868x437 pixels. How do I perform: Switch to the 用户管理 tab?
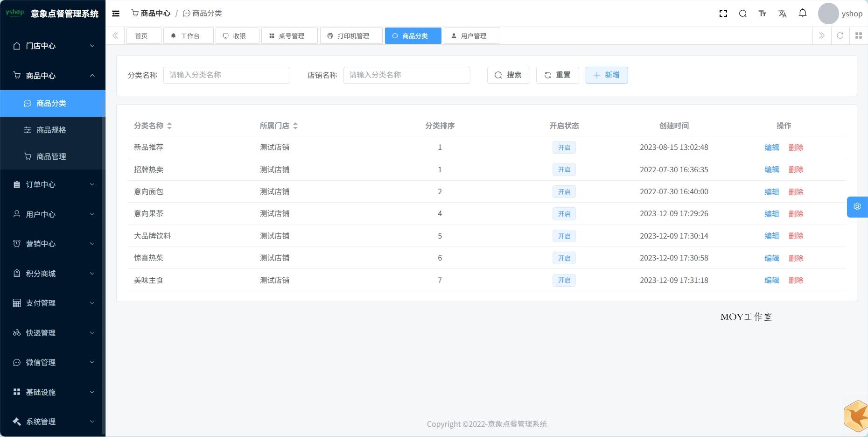point(471,35)
